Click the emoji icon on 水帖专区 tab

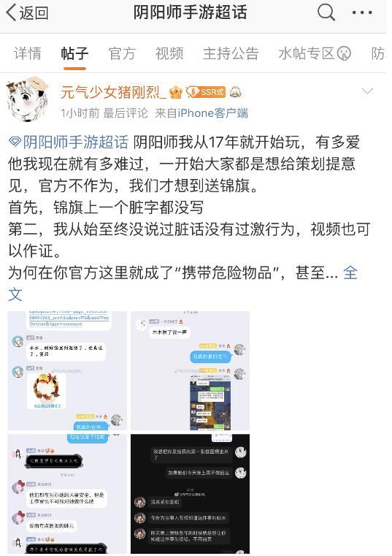[343, 53]
